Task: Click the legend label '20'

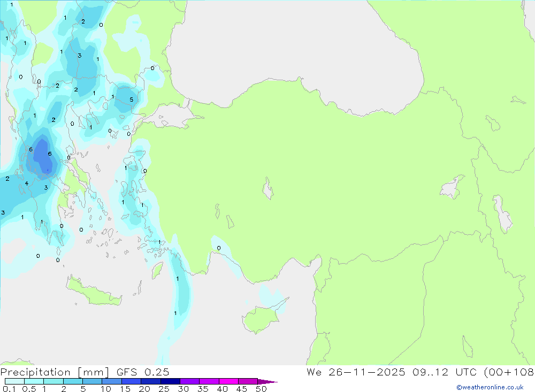Action: pos(144,389)
